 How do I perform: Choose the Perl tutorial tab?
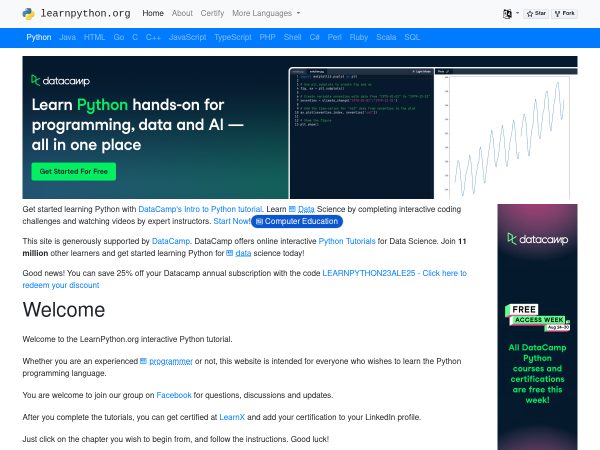coord(334,38)
